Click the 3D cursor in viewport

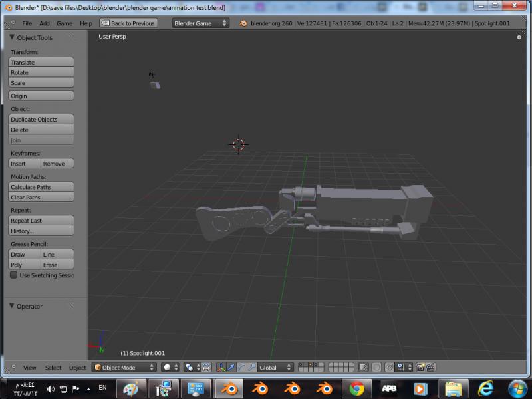tap(239, 144)
